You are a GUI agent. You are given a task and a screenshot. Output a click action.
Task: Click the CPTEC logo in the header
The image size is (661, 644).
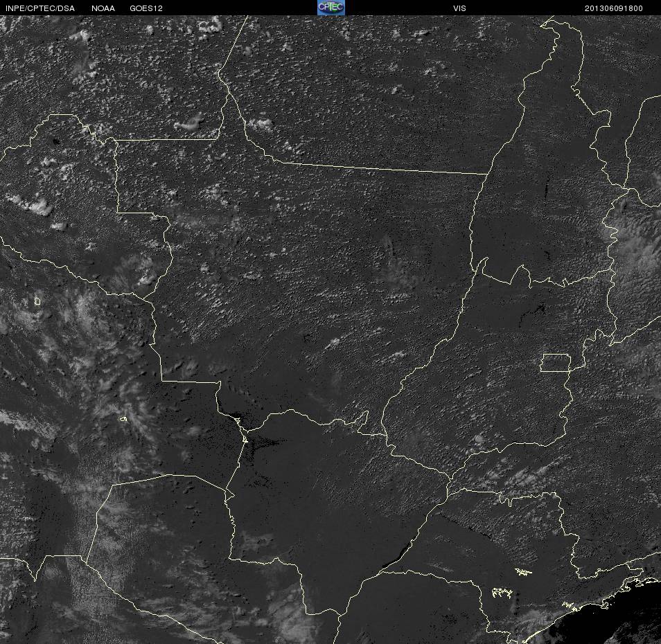tap(331, 8)
